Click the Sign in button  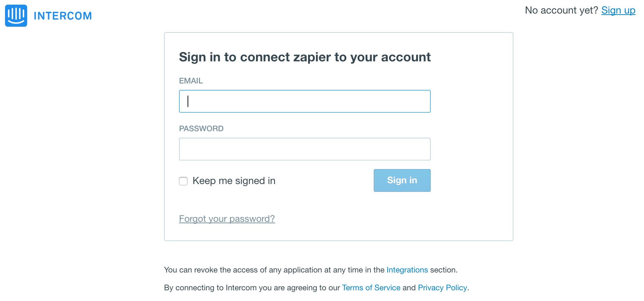[402, 180]
